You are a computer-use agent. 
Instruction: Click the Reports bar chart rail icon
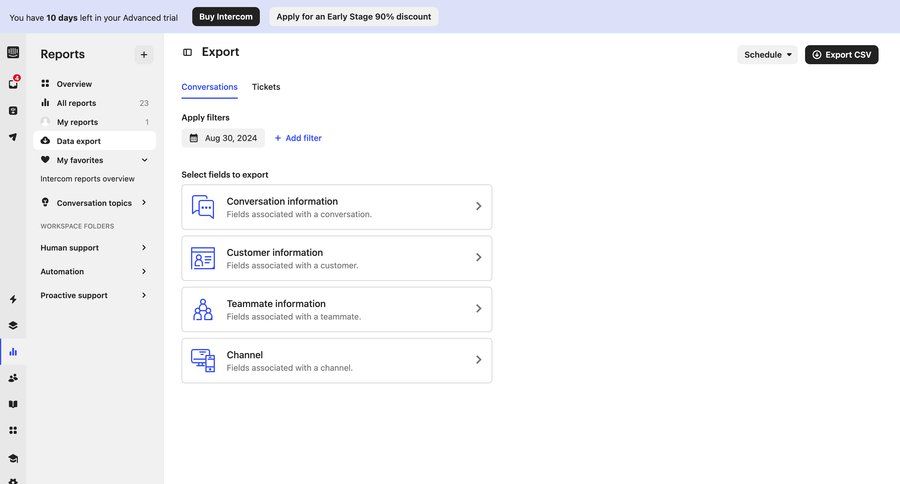pyautogui.click(x=13, y=351)
